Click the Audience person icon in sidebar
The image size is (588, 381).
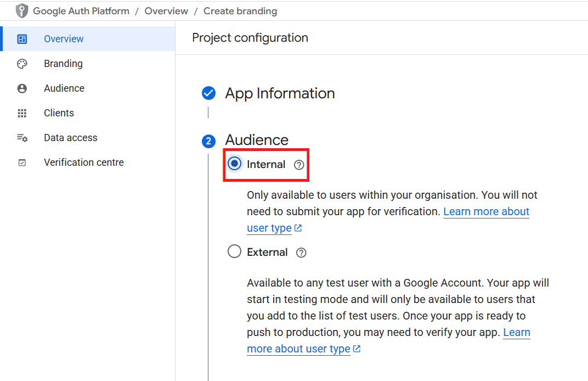(22, 88)
